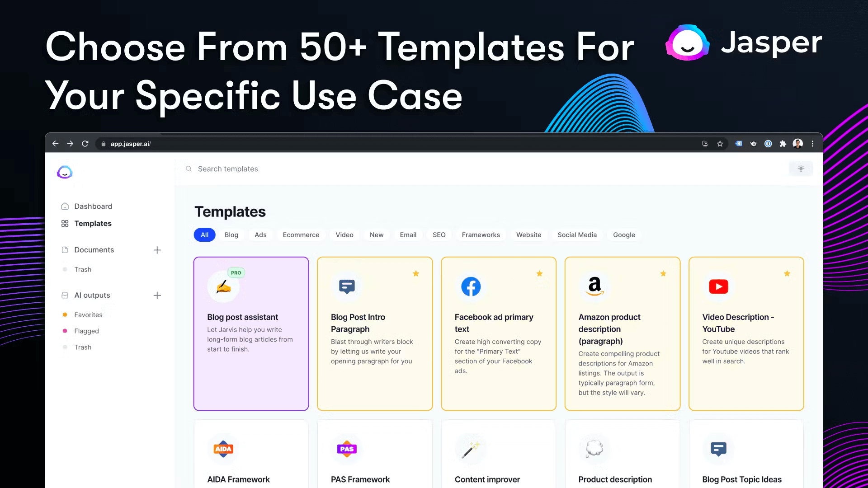This screenshot has width=868, height=488.
Task: Star the Blog Post Intro Paragraph template
Action: (x=415, y=273)
